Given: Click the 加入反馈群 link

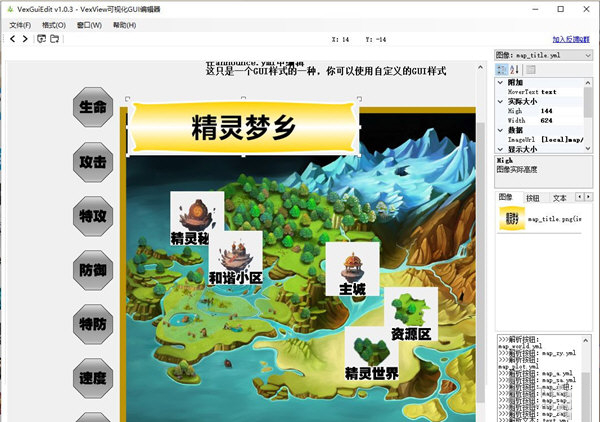Looking at the screenshot, I should tap(572, 39).
